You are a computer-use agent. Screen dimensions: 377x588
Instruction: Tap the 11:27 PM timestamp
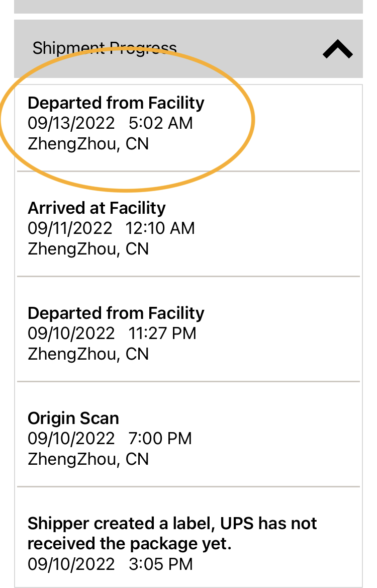pyautogui.click(x=162, y=333)
